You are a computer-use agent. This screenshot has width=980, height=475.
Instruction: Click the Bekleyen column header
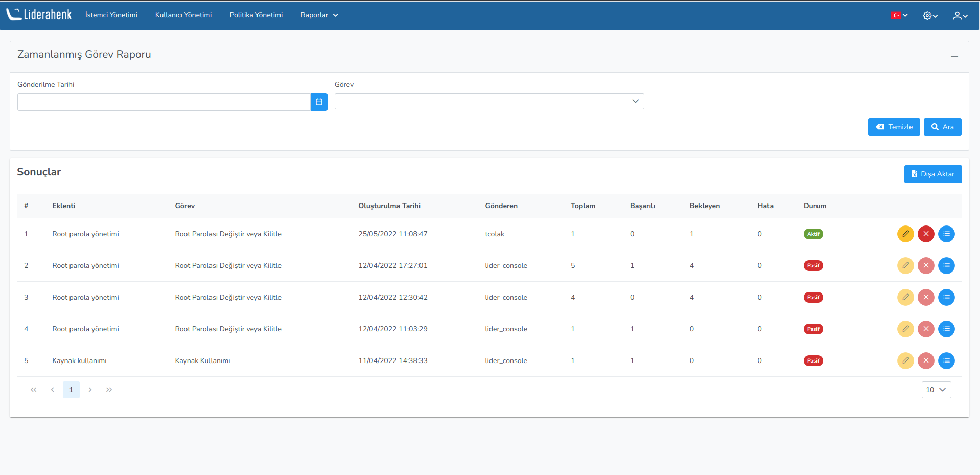pyautogui.click(x=705, y=206)
